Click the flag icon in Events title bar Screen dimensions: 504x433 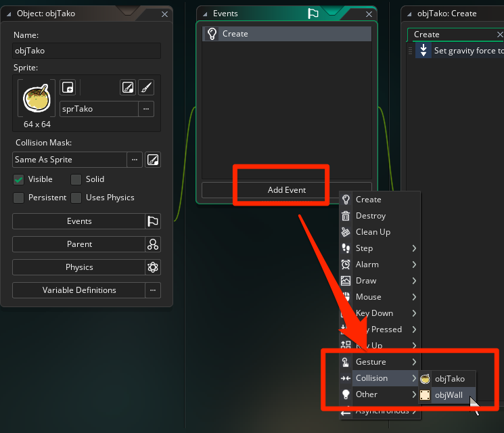313,14
